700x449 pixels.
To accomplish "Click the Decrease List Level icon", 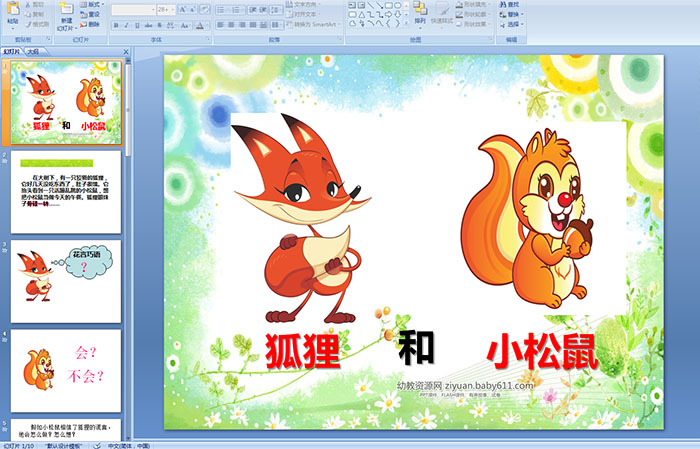I will click(x=253, y=10).
